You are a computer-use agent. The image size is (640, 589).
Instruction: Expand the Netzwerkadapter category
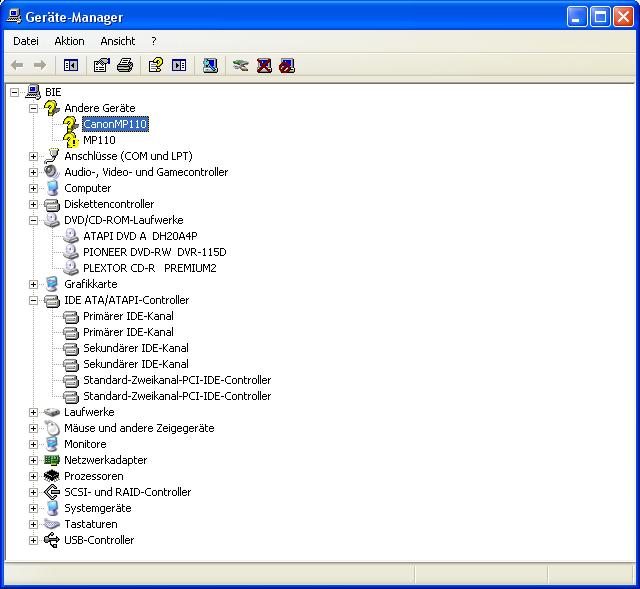pyautogui.click(x=33, y=460)
